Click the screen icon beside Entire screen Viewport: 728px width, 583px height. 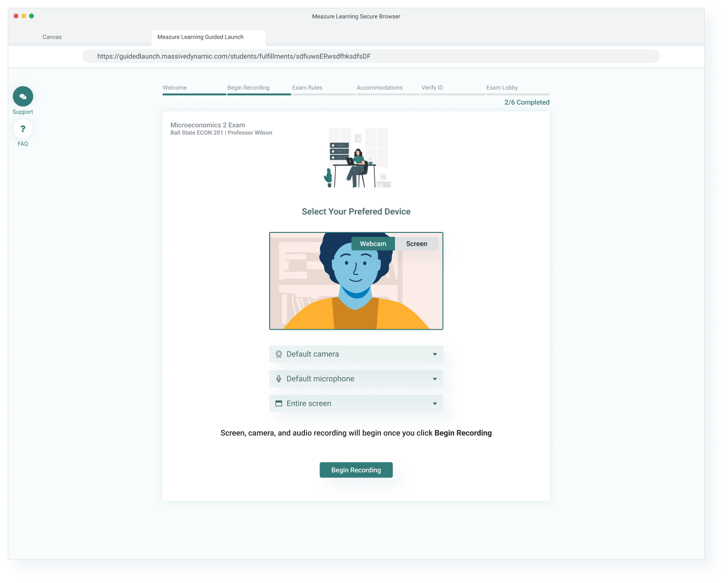point(279,403)
